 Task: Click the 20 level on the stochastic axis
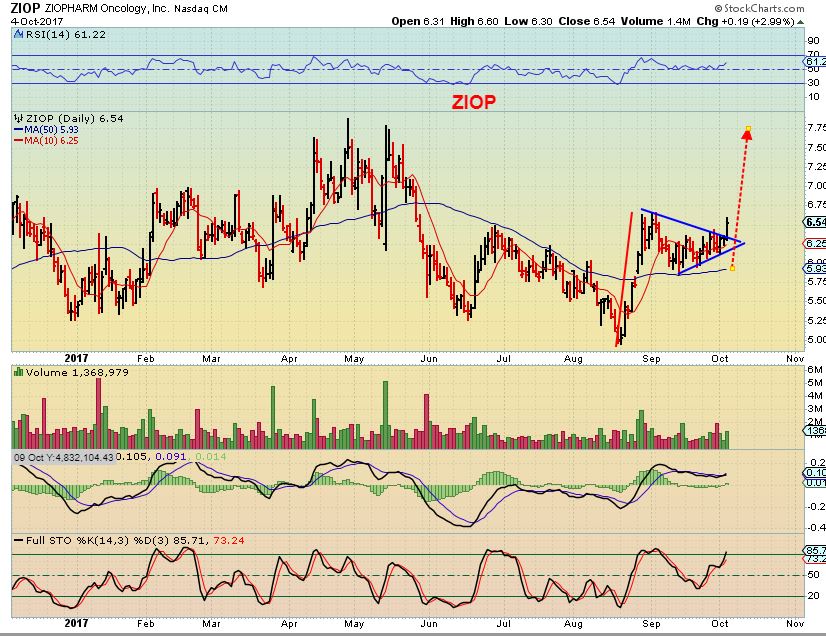[x=813, y=596]
